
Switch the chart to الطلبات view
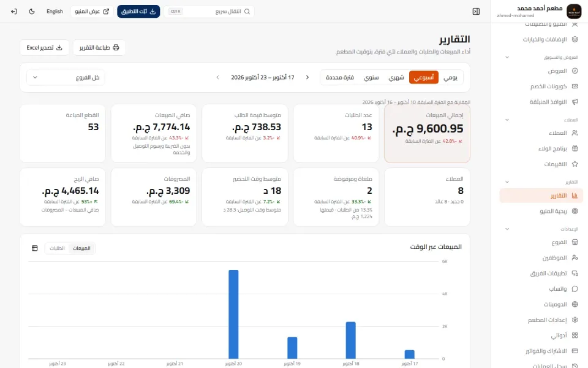58,248
